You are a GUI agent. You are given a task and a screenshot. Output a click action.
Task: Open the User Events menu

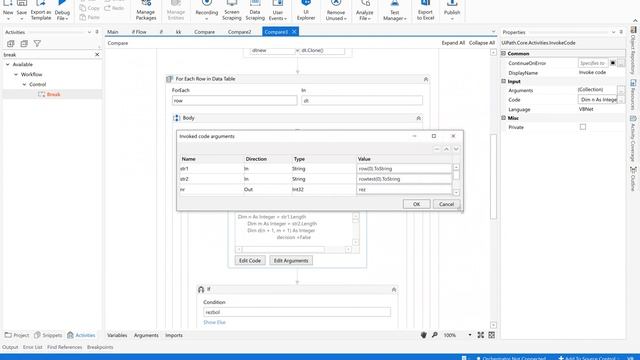(x=278, y=11)
